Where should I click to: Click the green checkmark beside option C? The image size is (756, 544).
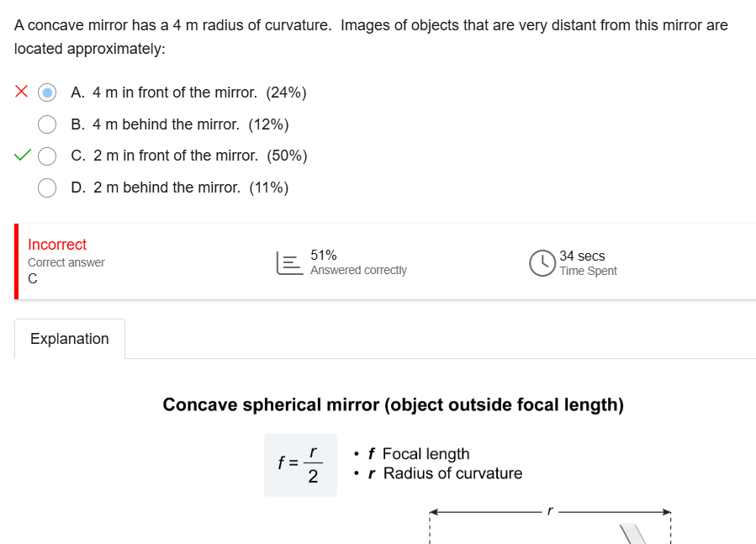(x=23, y=156)
